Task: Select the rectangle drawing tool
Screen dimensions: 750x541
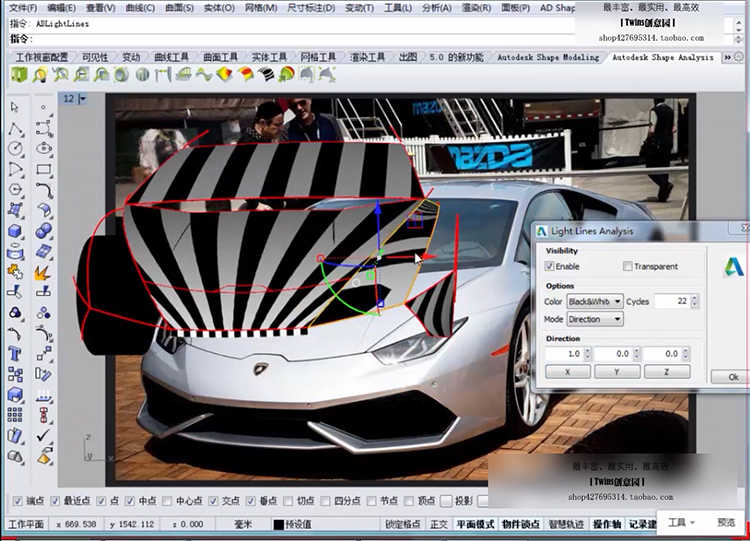Action: pos(43,169)
